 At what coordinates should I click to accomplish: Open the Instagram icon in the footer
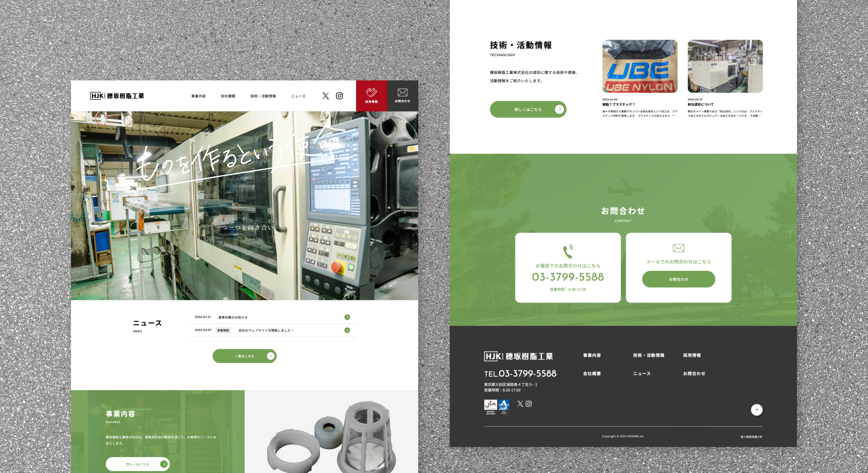pyautogui.click(x=529, y=404)
